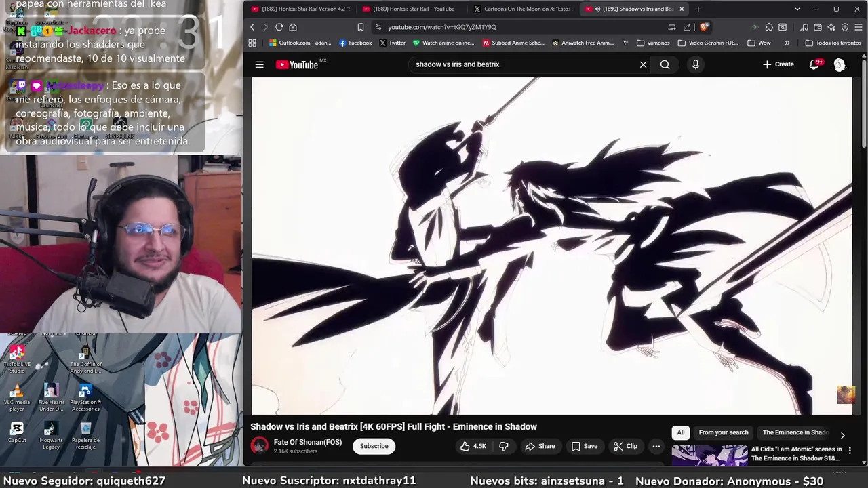Viewport: 868px width, 488px height.
Task: Open the Brave Shields lion icon
Action: pyautogui.click(x=704, y=27)
